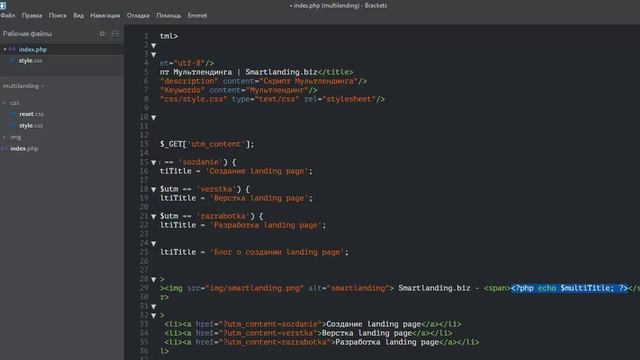Click the ?utm_content=sozdanie href on line 33
The height and width of the screenshot is (360, 640).
[x=270, y=324]
